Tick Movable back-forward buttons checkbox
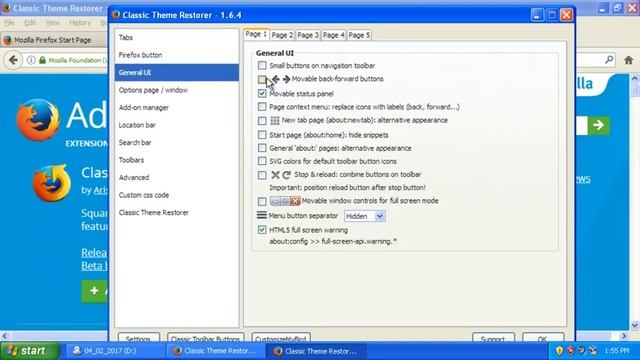Screen dimensions: 640x360 tap(262, 79)
